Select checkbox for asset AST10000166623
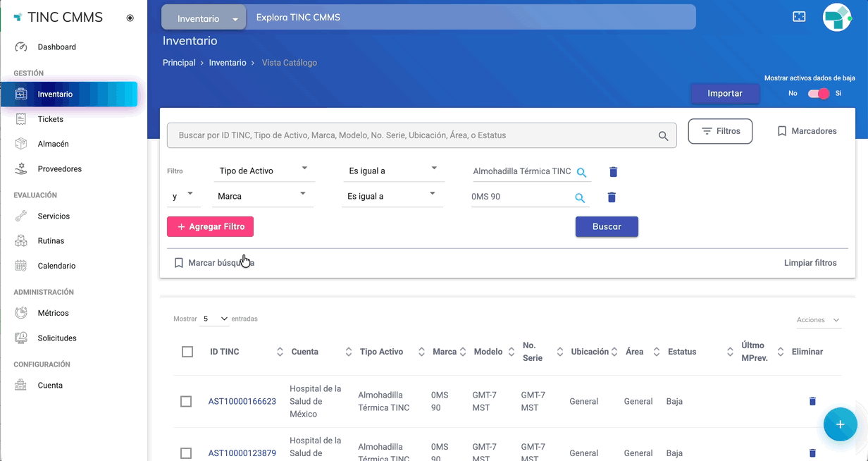 (x=186, y=401)
